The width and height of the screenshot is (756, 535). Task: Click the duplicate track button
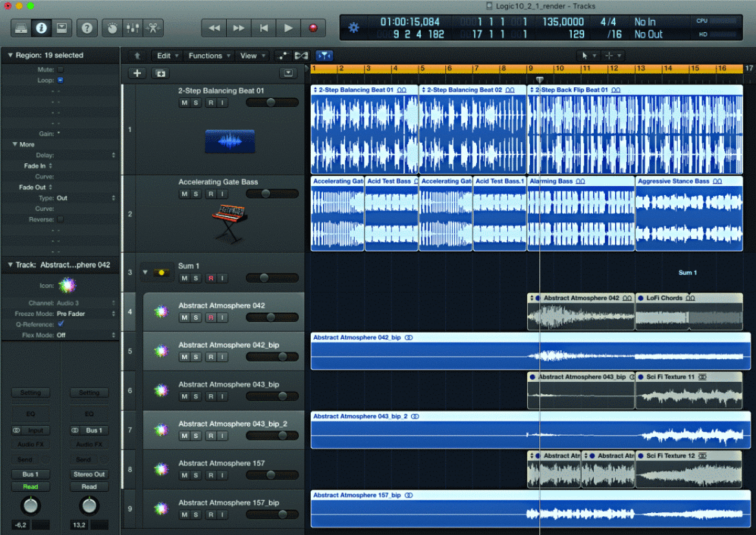click(x=161, y=73)
